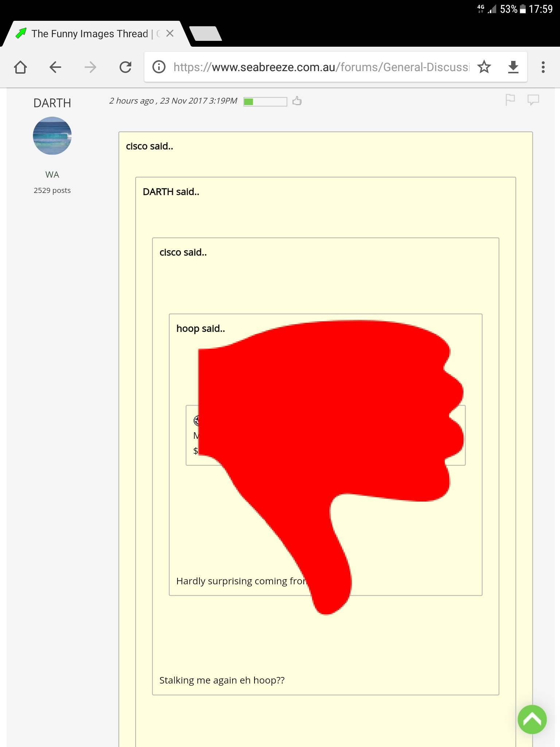Open the three-dot browser menu
Image resolution: width=560 pixels, height=747 pixels.
pyautogui.click(x=543, y=67)
